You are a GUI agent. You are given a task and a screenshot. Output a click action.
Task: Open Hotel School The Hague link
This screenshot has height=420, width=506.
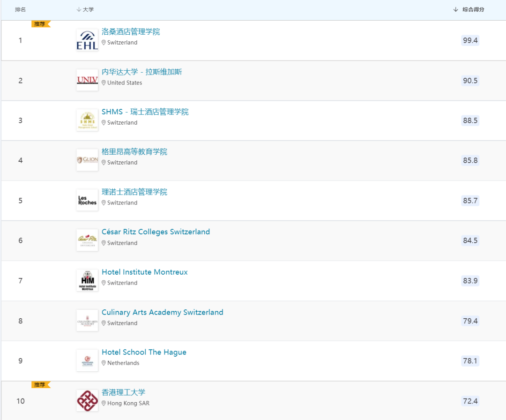point(144,352)
